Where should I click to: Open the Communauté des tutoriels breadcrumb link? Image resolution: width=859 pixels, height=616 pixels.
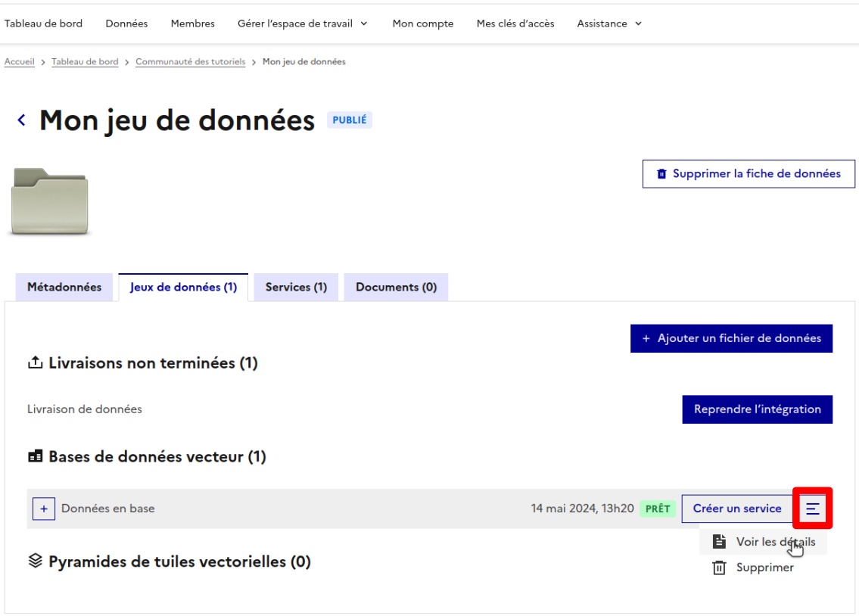point(190,61)
